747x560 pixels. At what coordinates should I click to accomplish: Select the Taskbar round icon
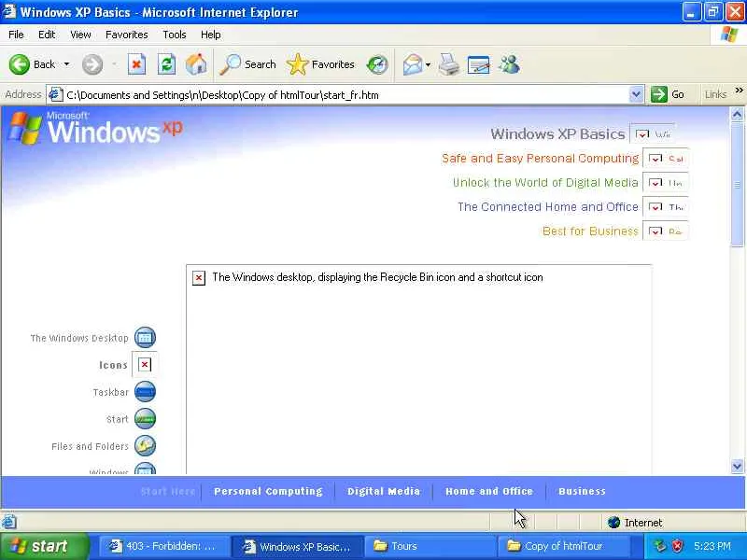point(145,392)
